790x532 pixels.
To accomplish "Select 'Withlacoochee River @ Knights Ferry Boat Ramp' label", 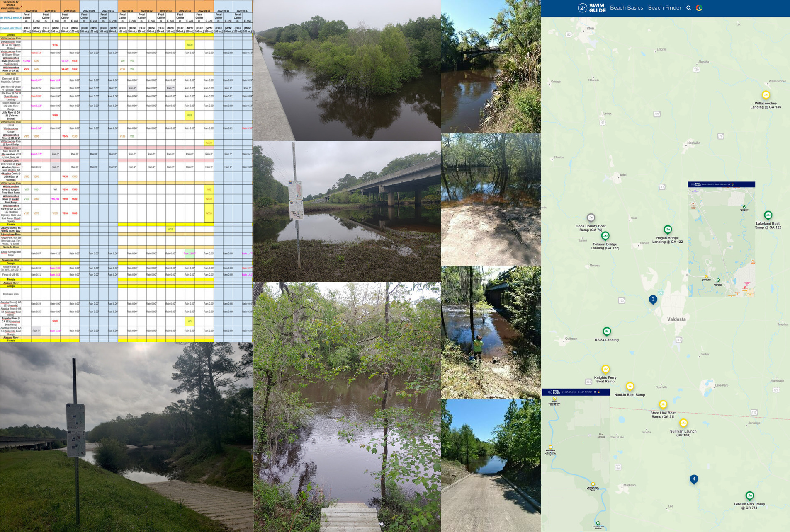I will click(x=11, y=189).
